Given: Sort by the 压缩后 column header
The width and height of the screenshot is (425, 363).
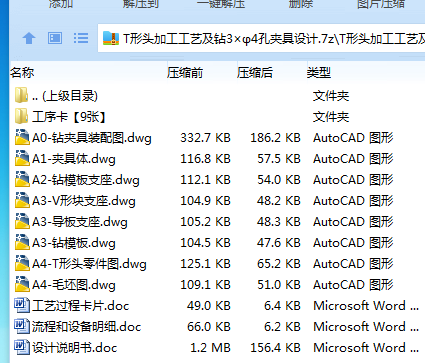Looking at the screenshot, I should (255, 72).
